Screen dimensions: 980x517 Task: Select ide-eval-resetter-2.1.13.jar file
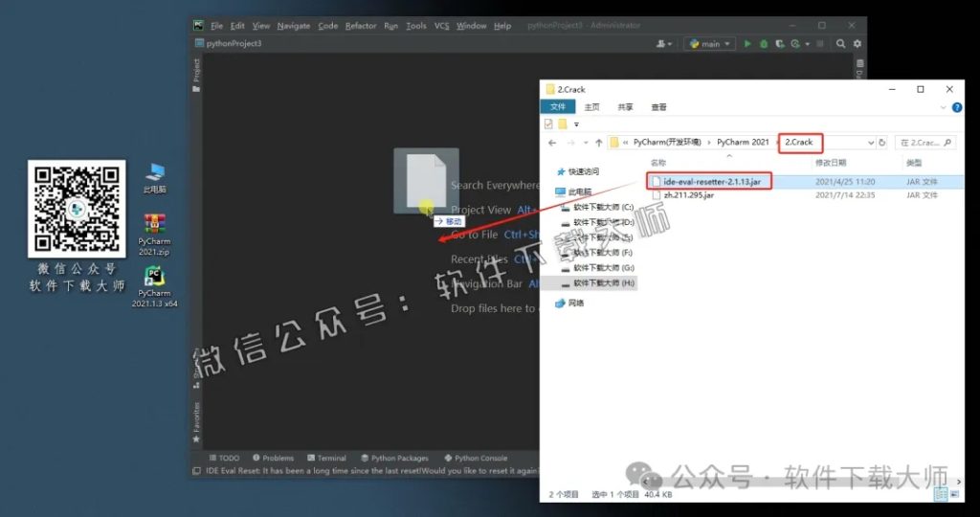(712, 182)
